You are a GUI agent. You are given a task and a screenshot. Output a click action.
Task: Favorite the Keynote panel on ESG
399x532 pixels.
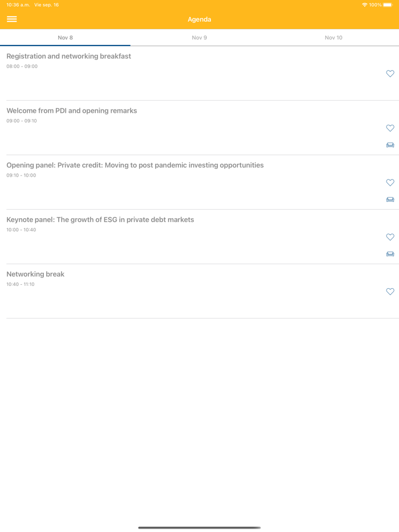point(390,237)
